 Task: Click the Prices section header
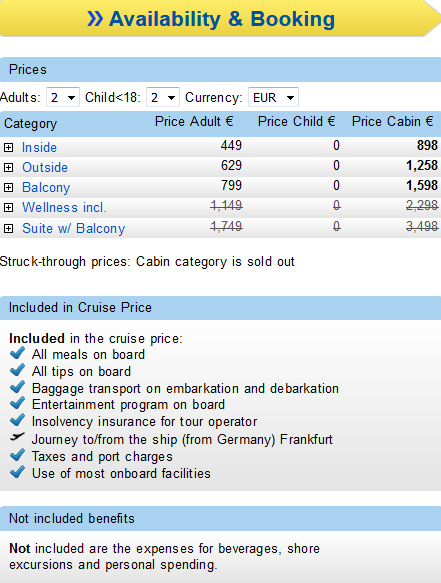click(220, 70)
